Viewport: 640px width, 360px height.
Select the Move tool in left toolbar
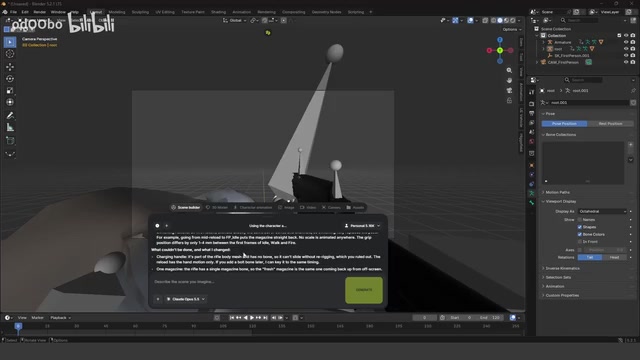pos(10,66)
